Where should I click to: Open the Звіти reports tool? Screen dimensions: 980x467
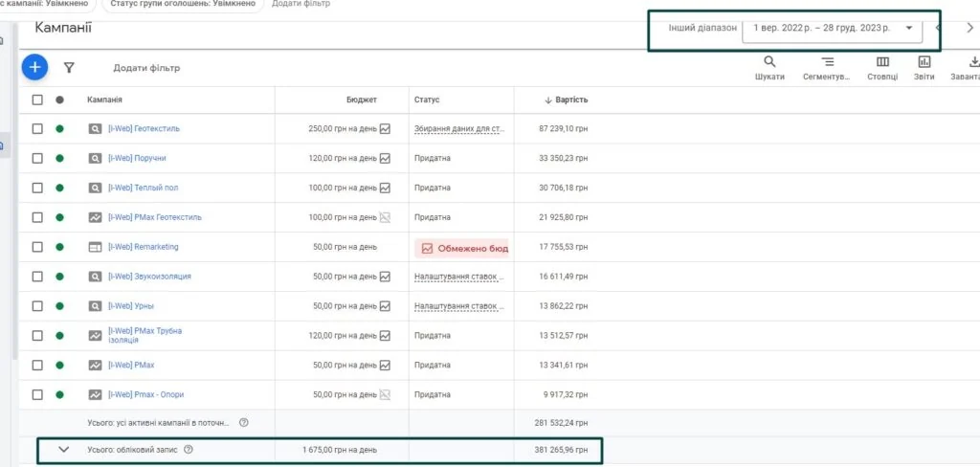[924, 68]
